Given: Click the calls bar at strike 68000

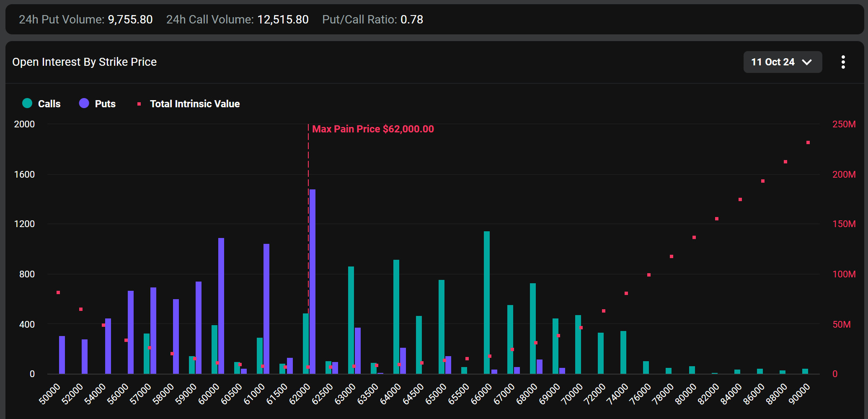Looking at the screenshot, I should click(533, 328).
